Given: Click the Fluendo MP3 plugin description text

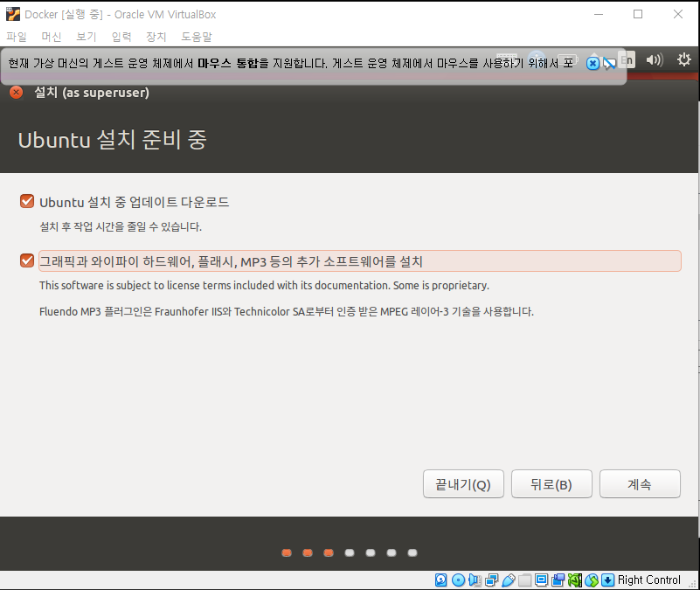Looking at the screenshot, I should click(x=287, y=311).
